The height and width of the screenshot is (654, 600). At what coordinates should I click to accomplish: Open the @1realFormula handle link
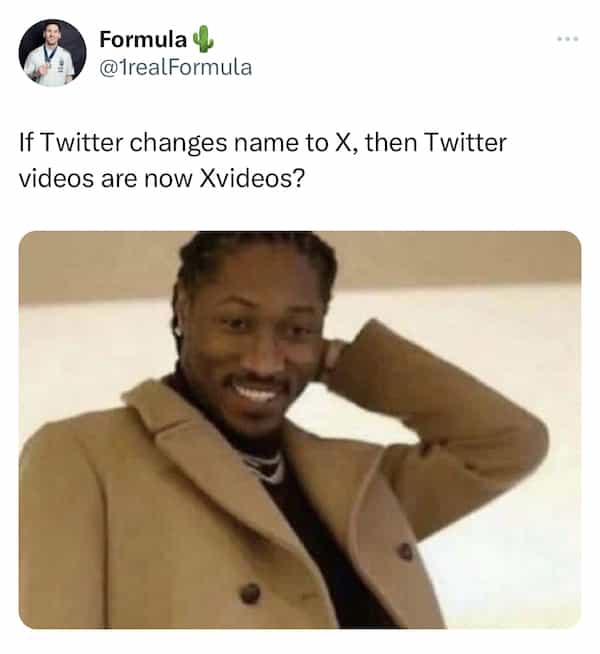[176, 68]
